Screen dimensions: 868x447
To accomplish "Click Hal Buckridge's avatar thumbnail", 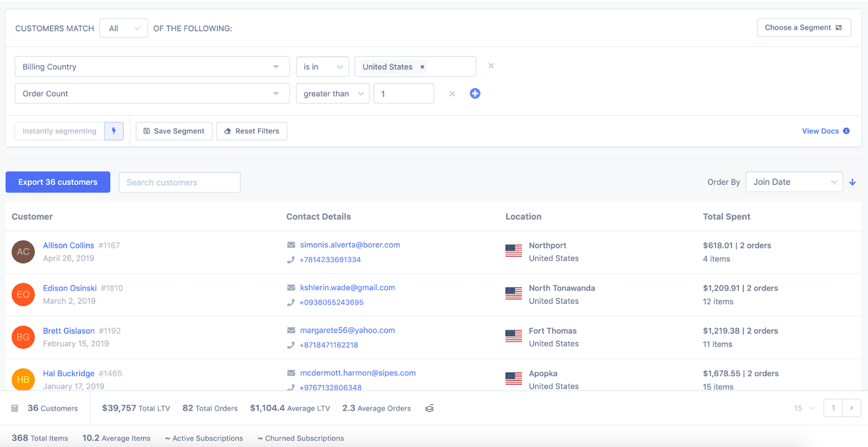I will point(23,379).
